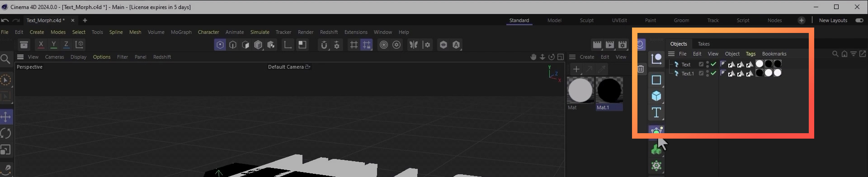This screenshot has height=177, width=868.
Task: Click the Material Manager add plus button
Action: 576,69
